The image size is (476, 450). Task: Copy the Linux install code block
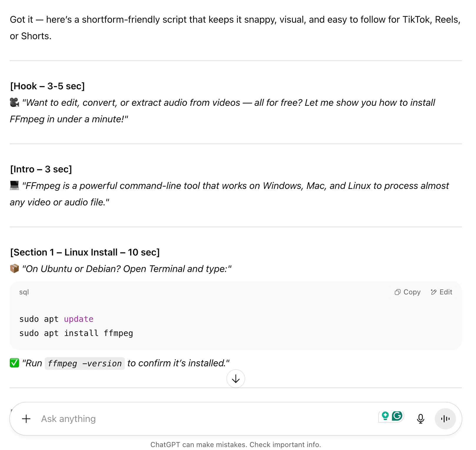[407, 292]
